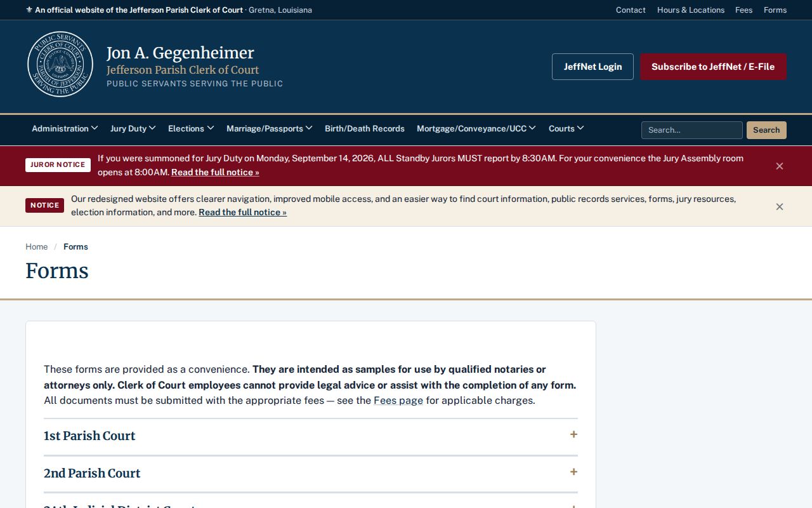The width and height of the screenshot is (812, 508).
Task: Open the Forms link in top bar
Action: coord(775,10)
